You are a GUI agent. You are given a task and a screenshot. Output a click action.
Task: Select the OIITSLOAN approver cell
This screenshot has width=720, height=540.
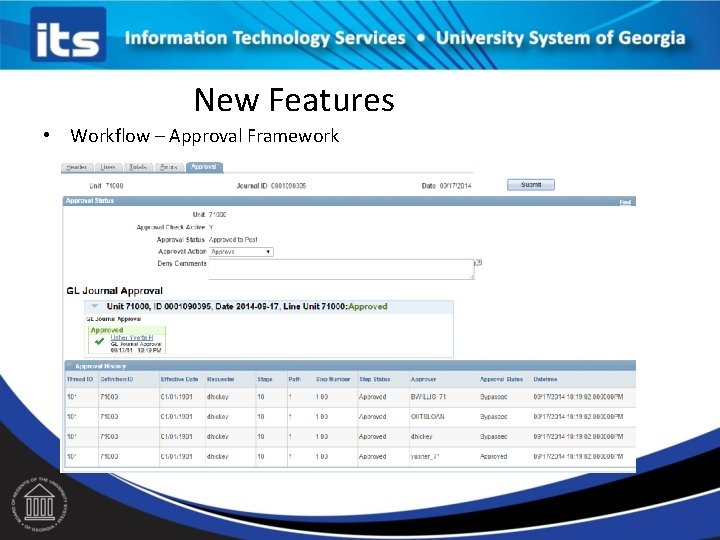[428, 417]
